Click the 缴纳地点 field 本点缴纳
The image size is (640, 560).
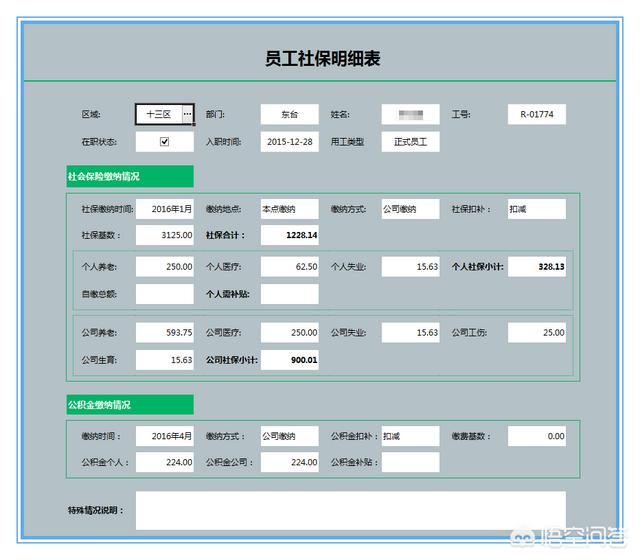(290, 209)
